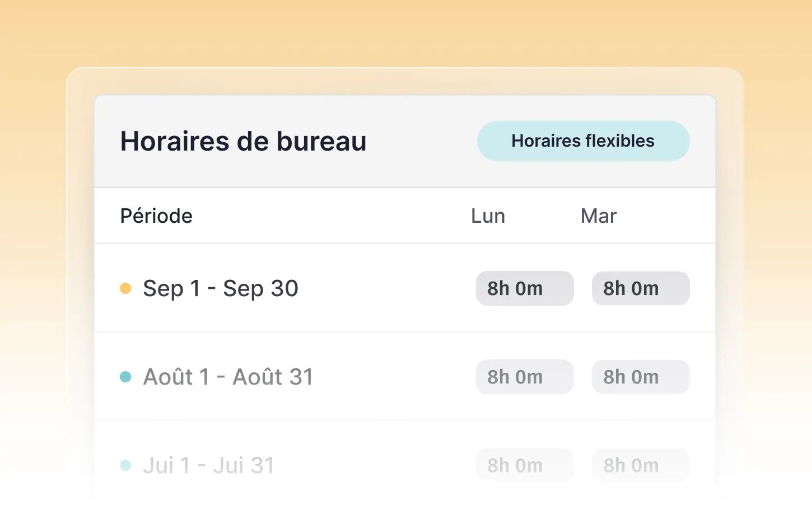
Task: Select the teal dot beside Août 1 - Août 31
Action: point(125,377)
